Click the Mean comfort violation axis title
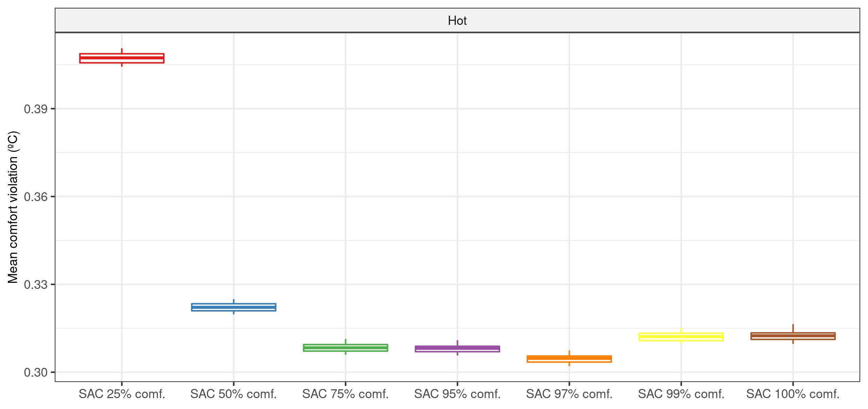868x409 pixels. click(x=13, y=207)
